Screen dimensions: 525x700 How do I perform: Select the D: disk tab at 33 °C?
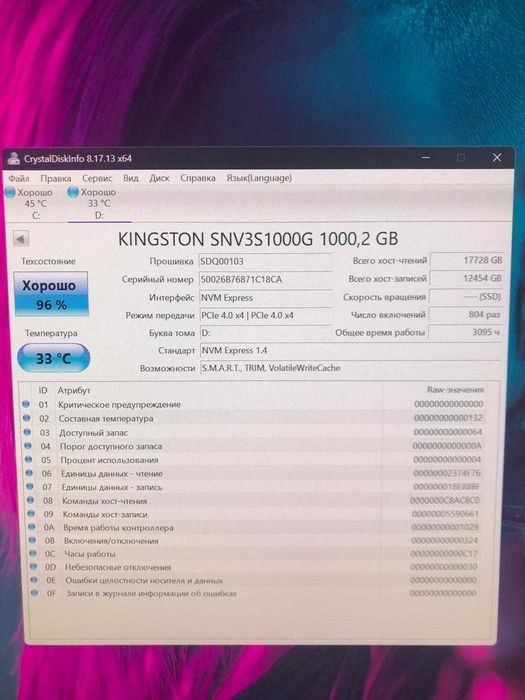pos(99,204)
